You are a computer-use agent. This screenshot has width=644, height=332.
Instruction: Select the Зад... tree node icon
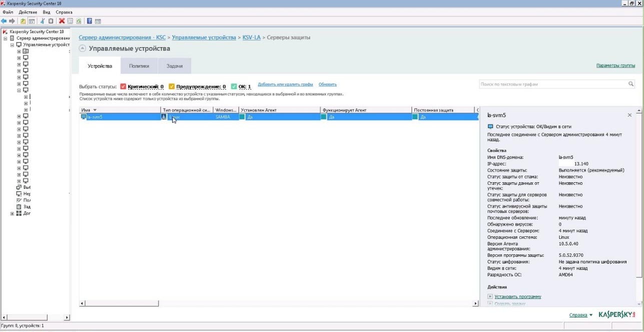19,207
